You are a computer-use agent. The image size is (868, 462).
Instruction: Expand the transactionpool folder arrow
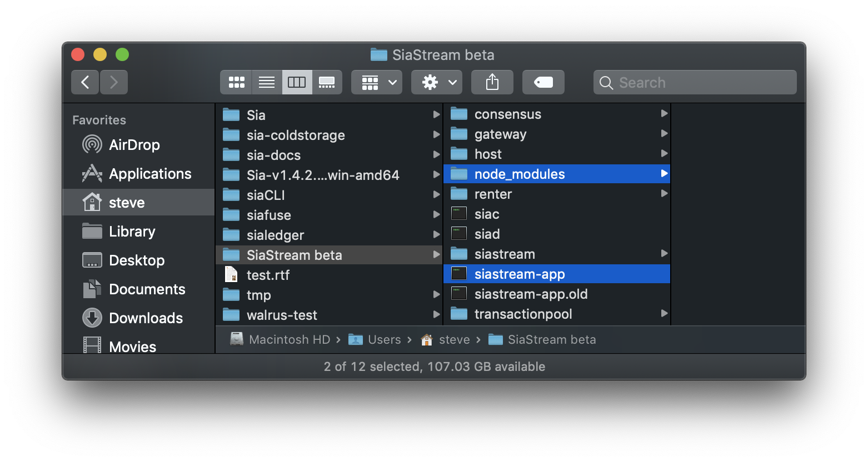coord(664,313)
